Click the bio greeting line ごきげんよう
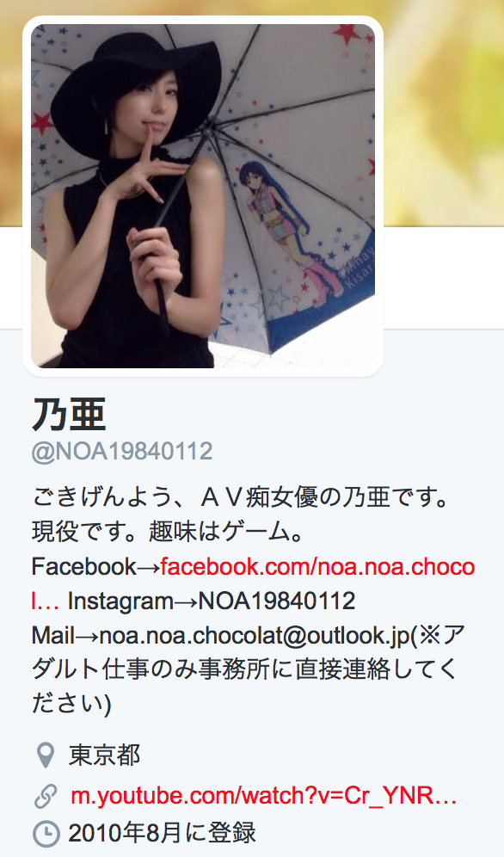The image size is (504, 857). pos(241,498)
